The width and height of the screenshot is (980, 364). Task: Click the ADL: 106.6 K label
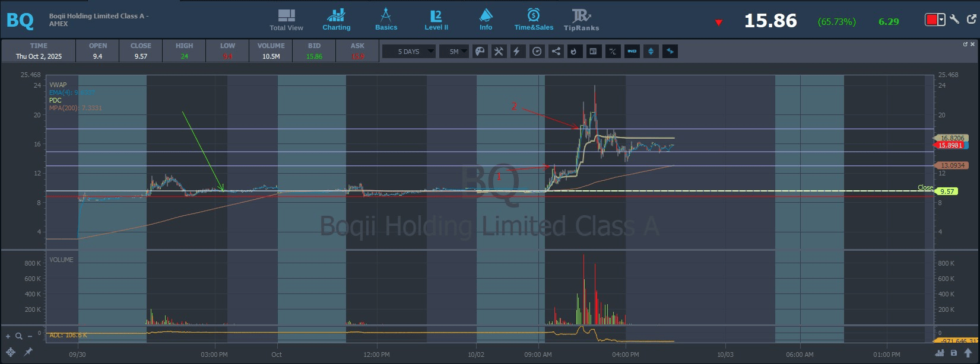coord(68,335)
